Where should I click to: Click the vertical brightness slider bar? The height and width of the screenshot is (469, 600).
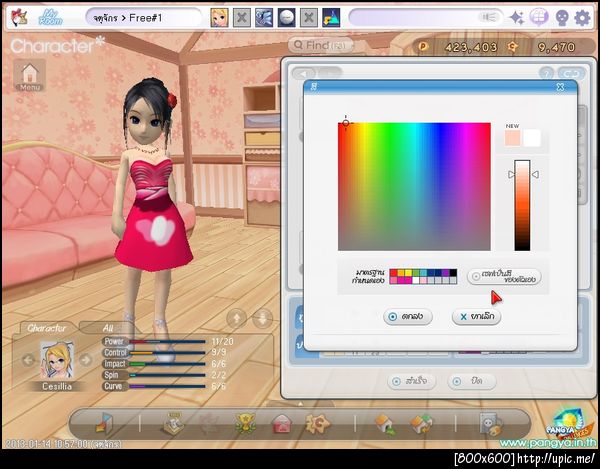pyautogui.click(x=522, y=206)
